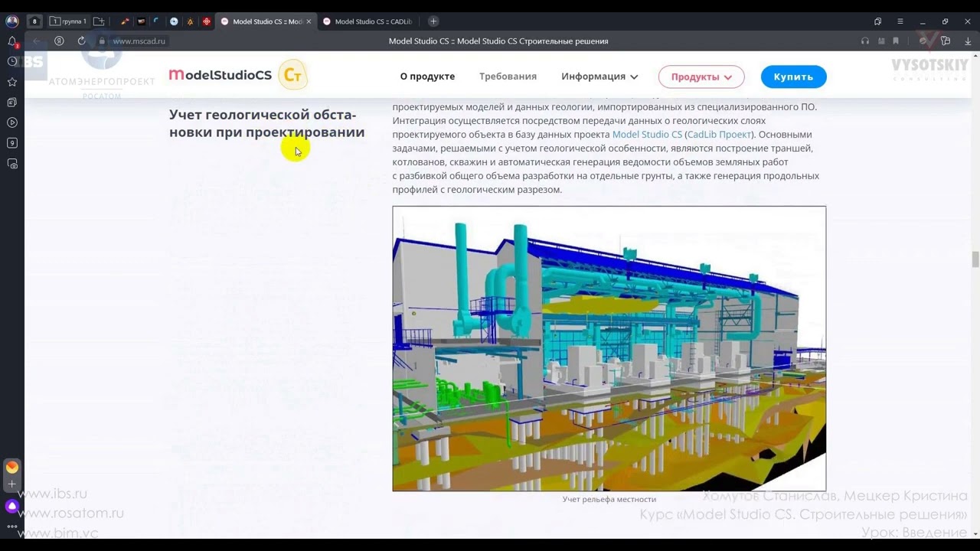Image resolution: width=980 pixels, height=551 pixels.
Task: Click the yellow 'Ст' product badge
Action: point(292,75)
